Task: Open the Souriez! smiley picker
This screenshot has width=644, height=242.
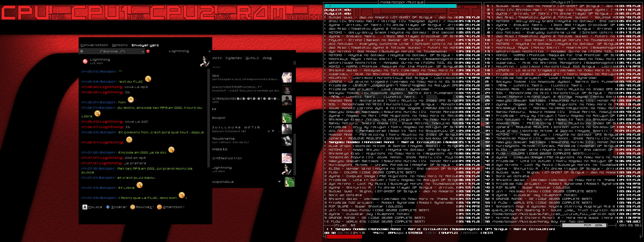Action: (x=142, y=207)
